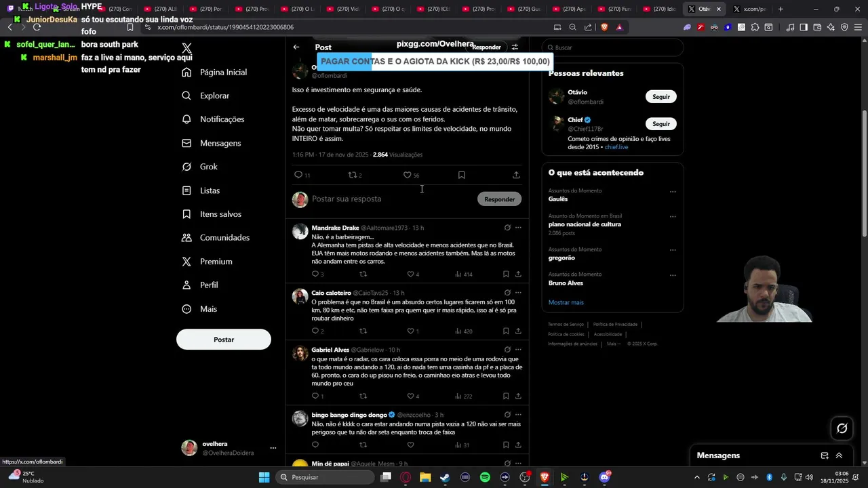
Task: Click the Windows Start button
Action: point(264,477)
